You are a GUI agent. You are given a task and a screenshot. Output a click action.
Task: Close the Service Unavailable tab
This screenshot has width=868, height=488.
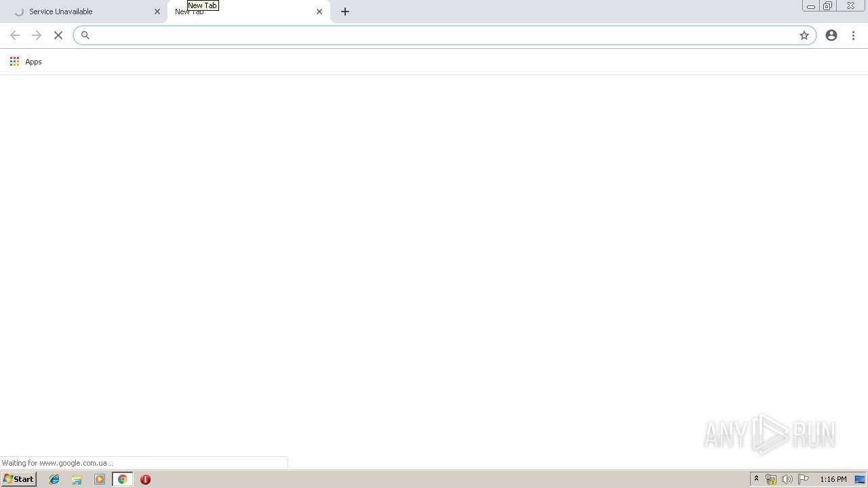click(157, 12)
